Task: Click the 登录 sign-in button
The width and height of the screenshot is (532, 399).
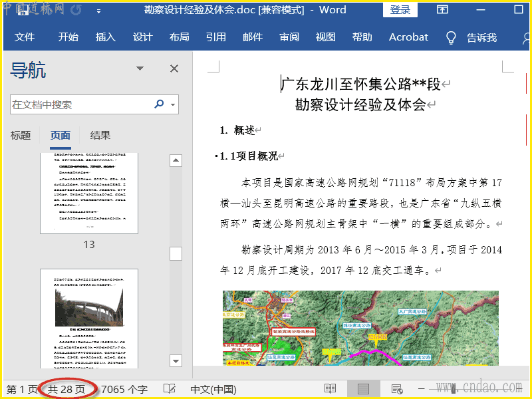Action: pos(400,10)
